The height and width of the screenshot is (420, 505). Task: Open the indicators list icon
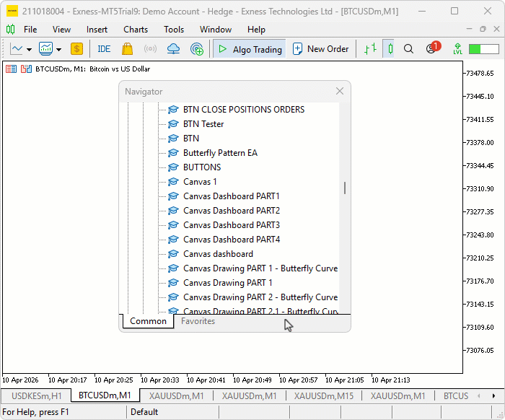click(45, 49)
